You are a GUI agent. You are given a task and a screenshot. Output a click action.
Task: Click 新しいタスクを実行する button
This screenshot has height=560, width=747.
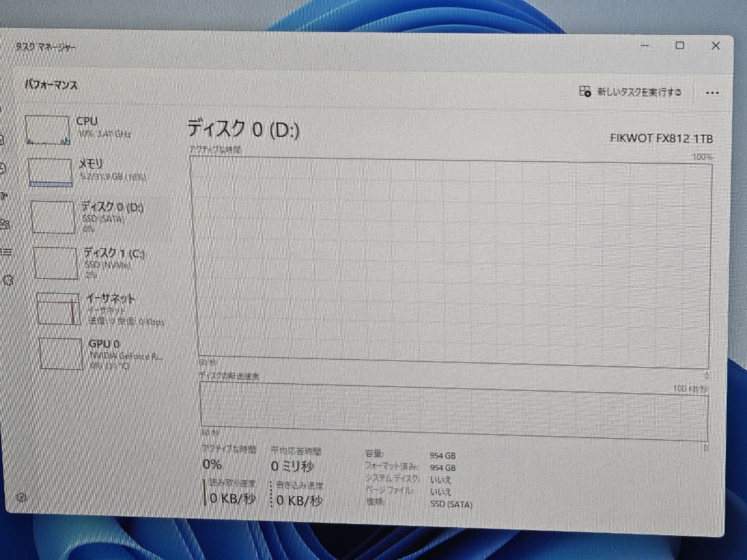point(631,92)
